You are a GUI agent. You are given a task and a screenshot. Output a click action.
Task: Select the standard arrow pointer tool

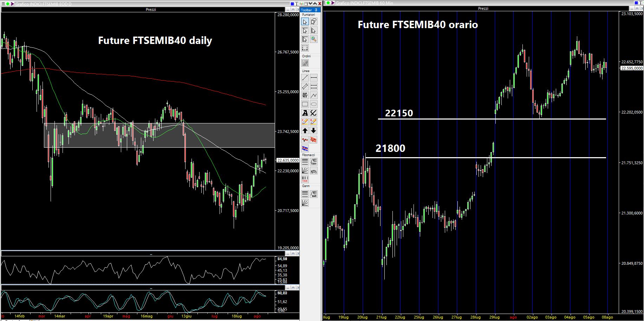(x=305, y=22)
